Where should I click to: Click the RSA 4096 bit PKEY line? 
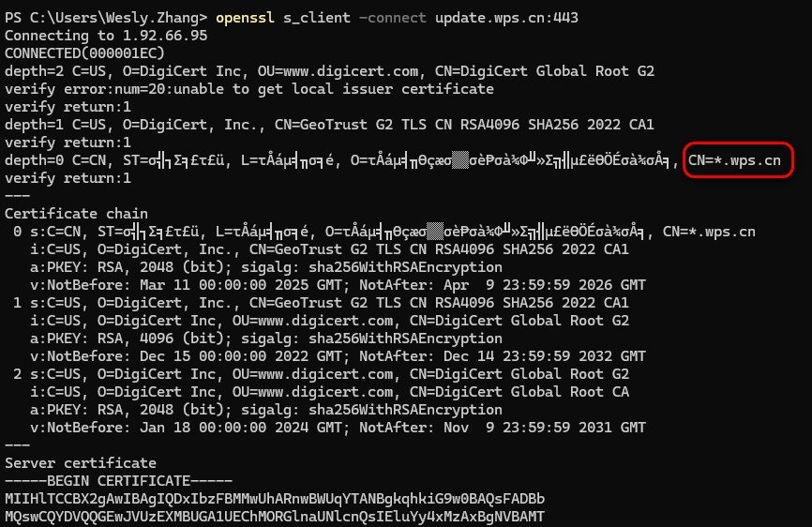click(x=266, y=339)
